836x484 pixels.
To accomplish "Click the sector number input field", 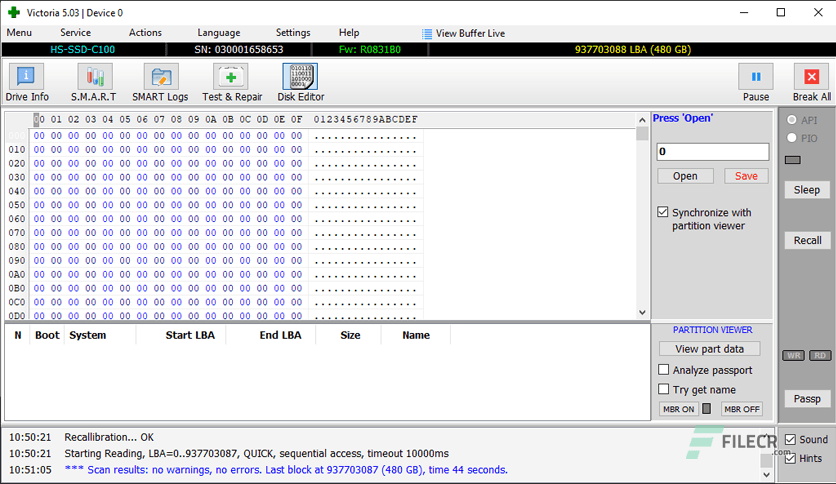I will [712, 151].
